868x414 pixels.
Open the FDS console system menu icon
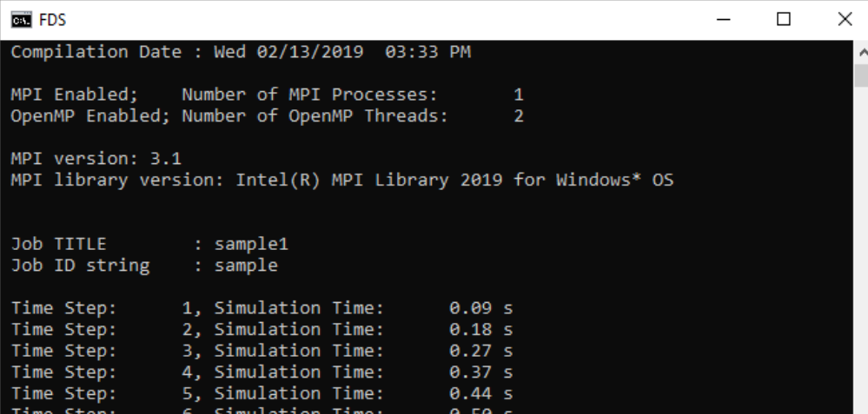click(21, 20)
